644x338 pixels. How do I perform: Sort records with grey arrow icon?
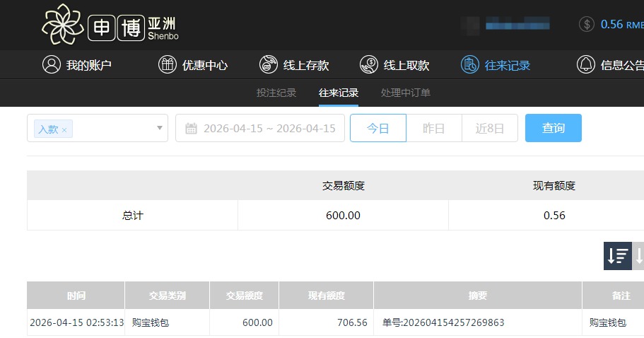pos(638,256)
